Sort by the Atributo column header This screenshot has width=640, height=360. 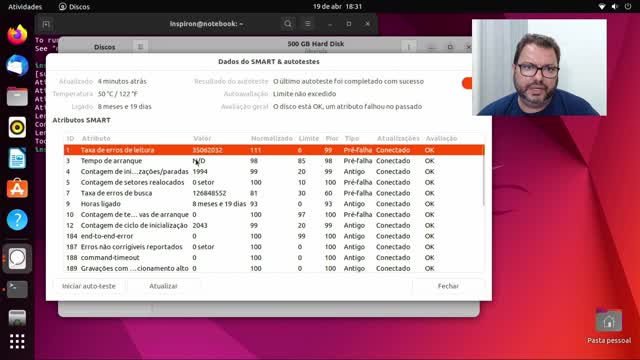tap(96, 138)
